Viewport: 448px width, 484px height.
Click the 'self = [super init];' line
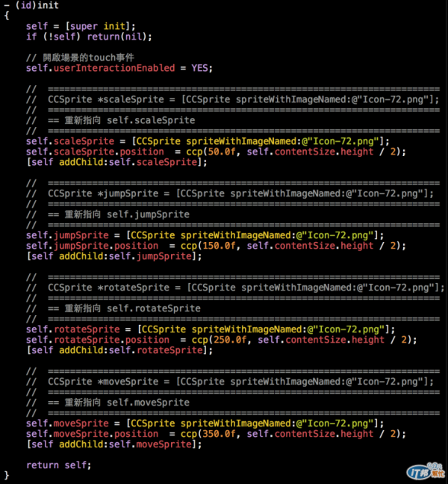81,26
